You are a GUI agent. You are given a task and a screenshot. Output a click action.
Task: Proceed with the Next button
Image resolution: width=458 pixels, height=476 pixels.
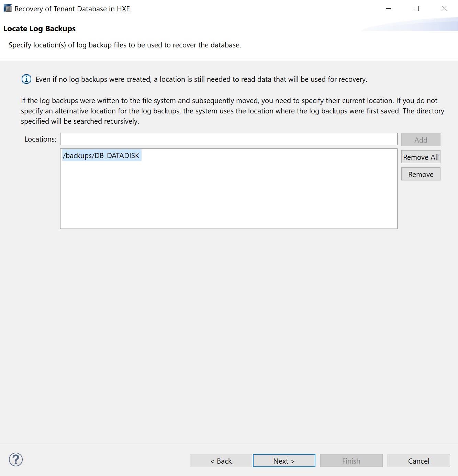(284, 461)
